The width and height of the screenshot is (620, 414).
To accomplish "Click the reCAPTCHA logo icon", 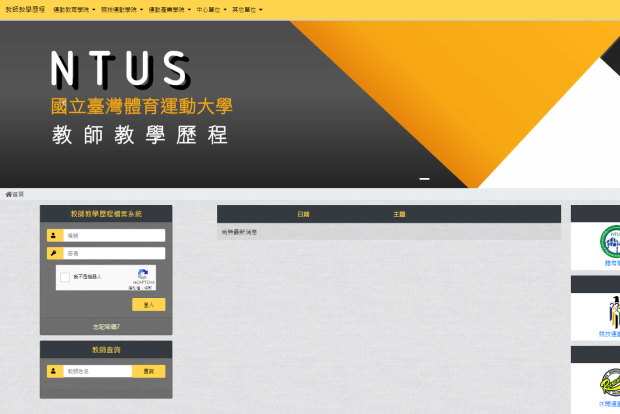I will point(143,274).
